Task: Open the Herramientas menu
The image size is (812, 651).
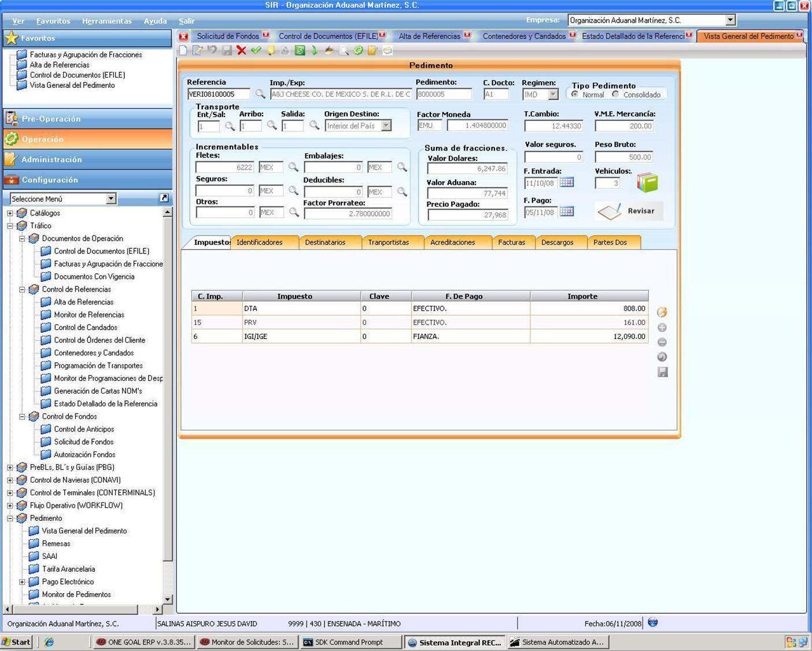Action: point(107,21)
